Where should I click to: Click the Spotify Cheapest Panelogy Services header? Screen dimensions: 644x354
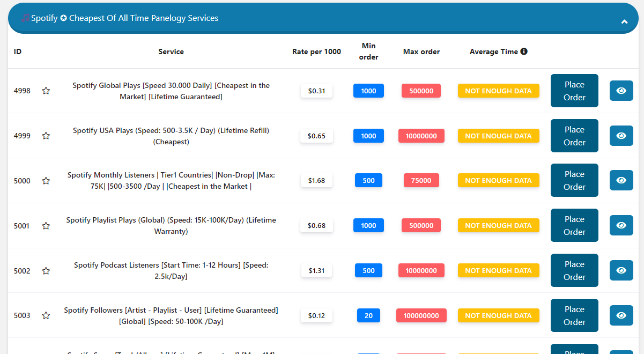124,18
